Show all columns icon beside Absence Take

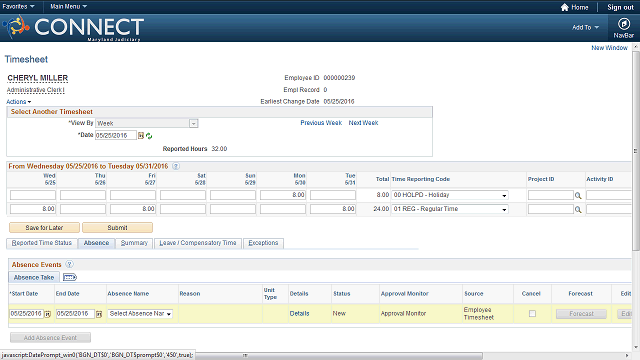(x=70, y=278)
